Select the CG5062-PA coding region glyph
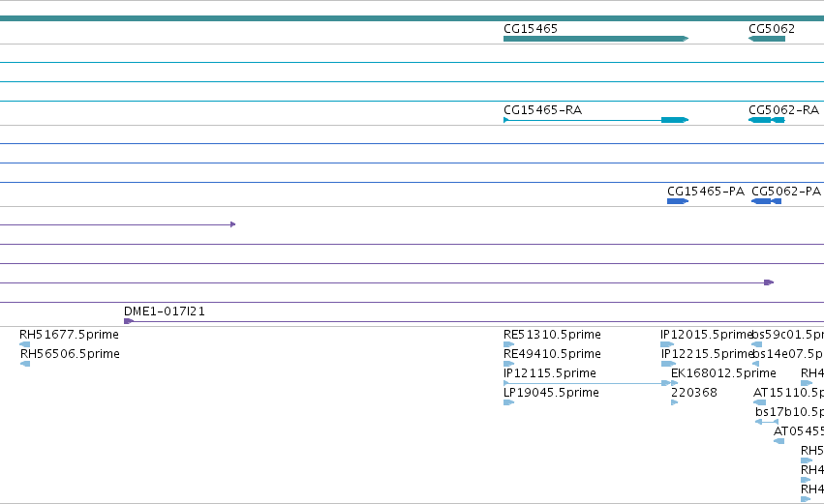Viewport: 824px width, 504px height. pyautogui.click(x=766, y=201)
